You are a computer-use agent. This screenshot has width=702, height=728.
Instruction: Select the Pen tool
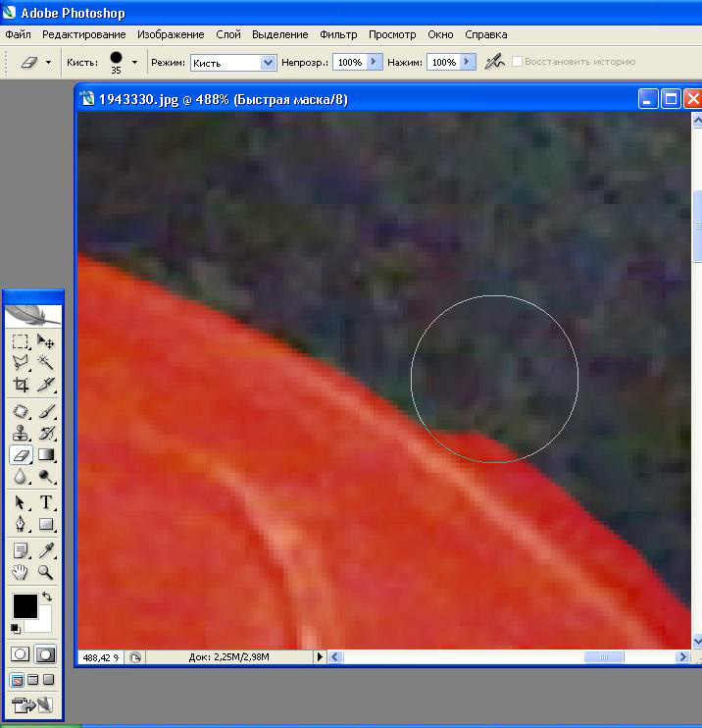(20, 524)
